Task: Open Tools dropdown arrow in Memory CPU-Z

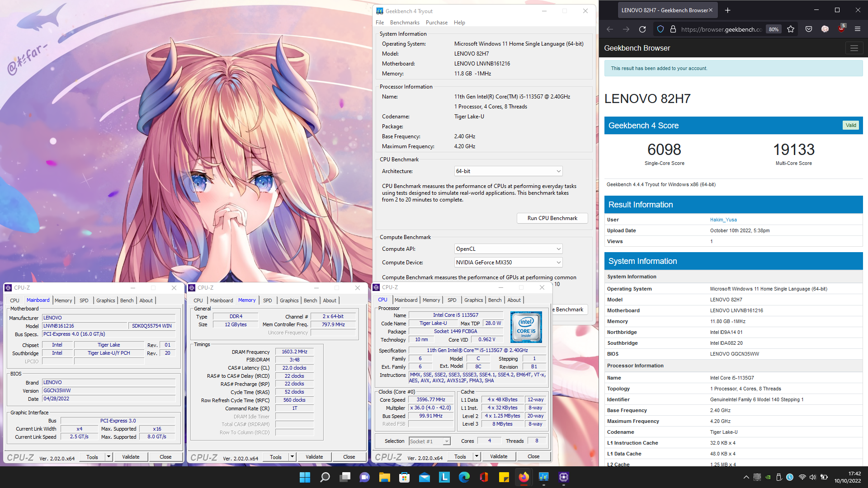Action: point(292,457)
